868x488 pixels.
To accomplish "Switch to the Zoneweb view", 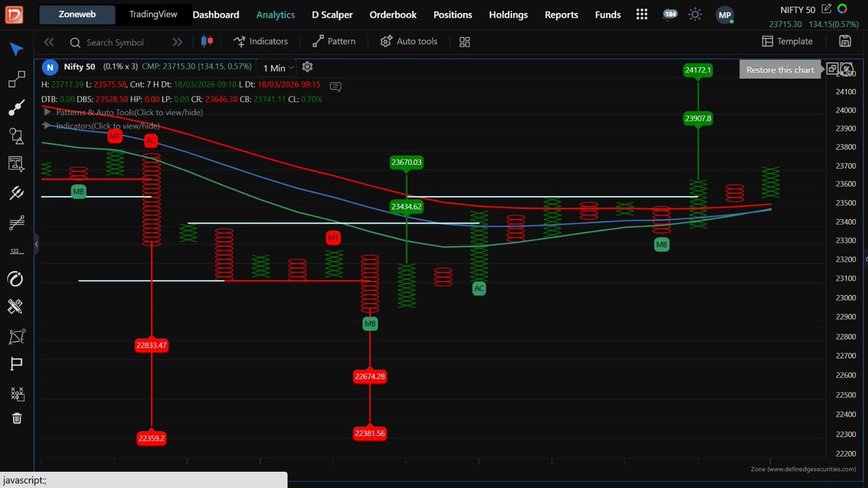I will coord(77,14).
